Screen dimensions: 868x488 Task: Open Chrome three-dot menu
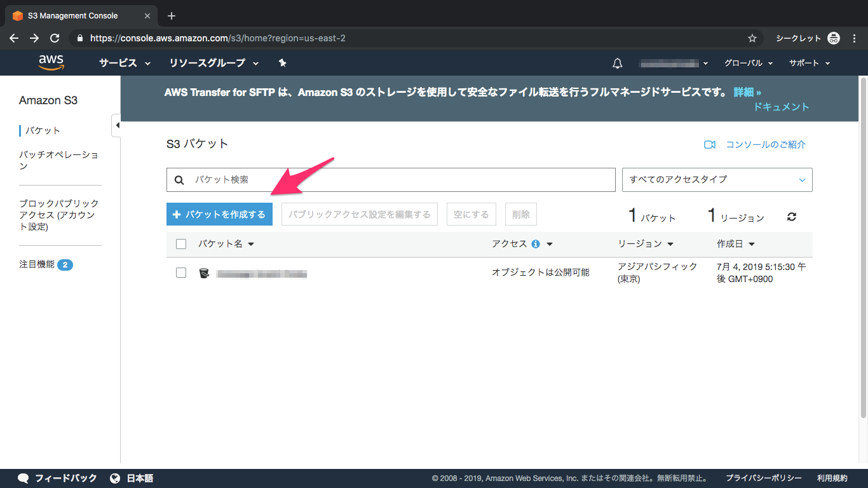855,38
